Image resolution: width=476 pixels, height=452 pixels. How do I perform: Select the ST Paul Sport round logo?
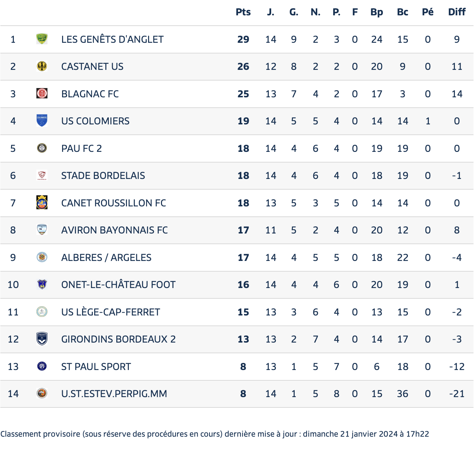[42, 366]
